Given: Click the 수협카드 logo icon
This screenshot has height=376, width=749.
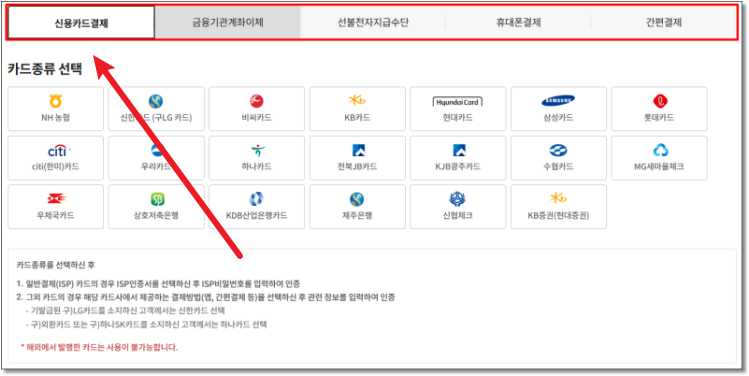Looking at the screenshot, I should (x=558, y=150).
